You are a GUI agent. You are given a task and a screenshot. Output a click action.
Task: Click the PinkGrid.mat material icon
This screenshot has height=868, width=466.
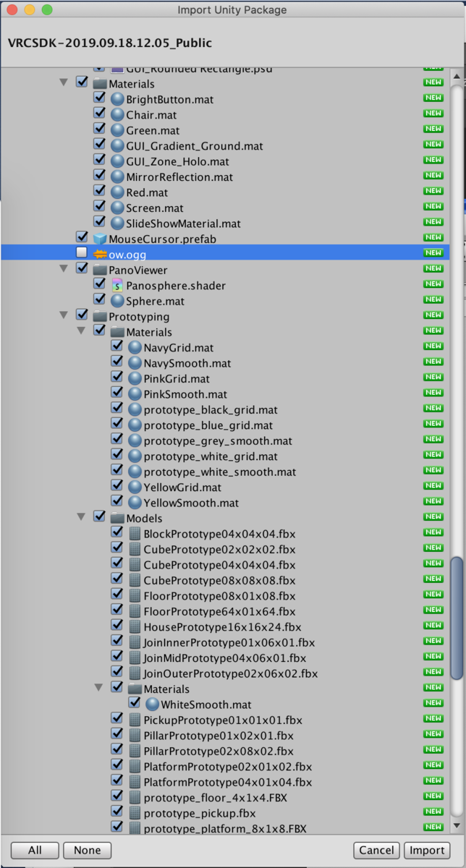135,378
